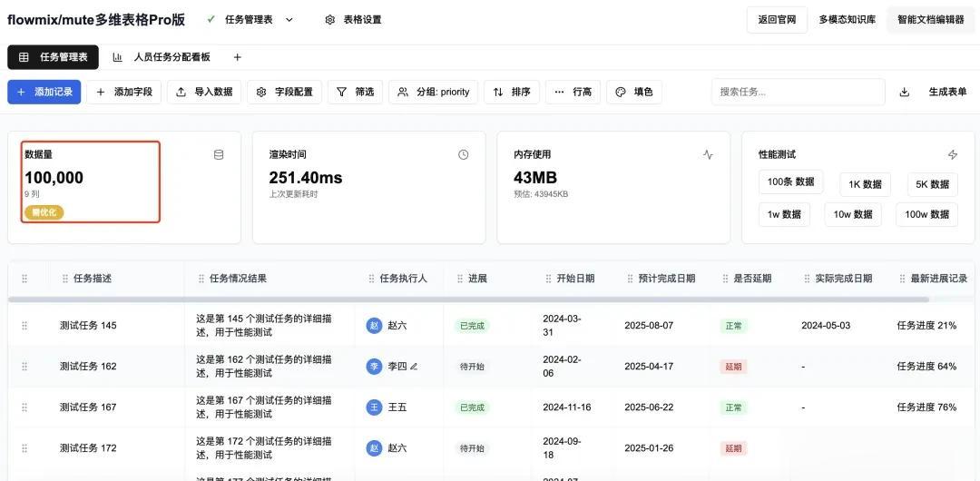Click the drag handle of row 测试任务 162

(x=25, y=367)
